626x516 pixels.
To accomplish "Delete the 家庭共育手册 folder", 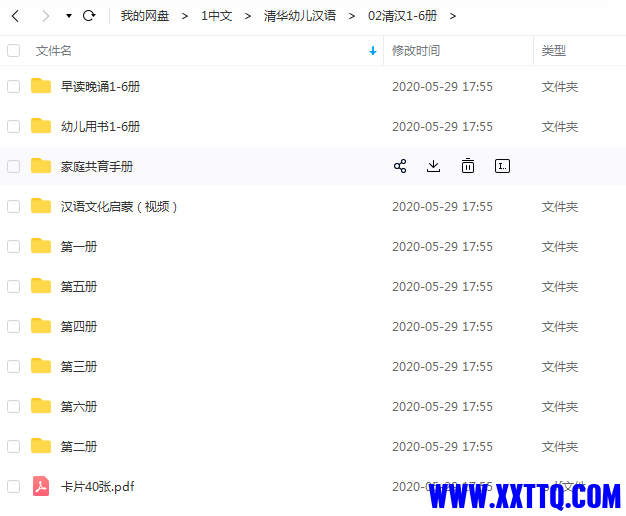I will click(468, 166).
